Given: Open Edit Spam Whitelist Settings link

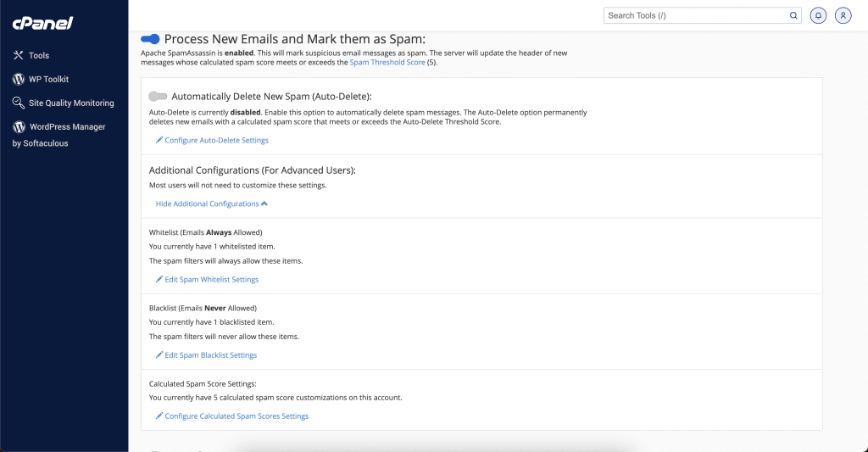Looking at the screenshot, I should coord(211,279).
